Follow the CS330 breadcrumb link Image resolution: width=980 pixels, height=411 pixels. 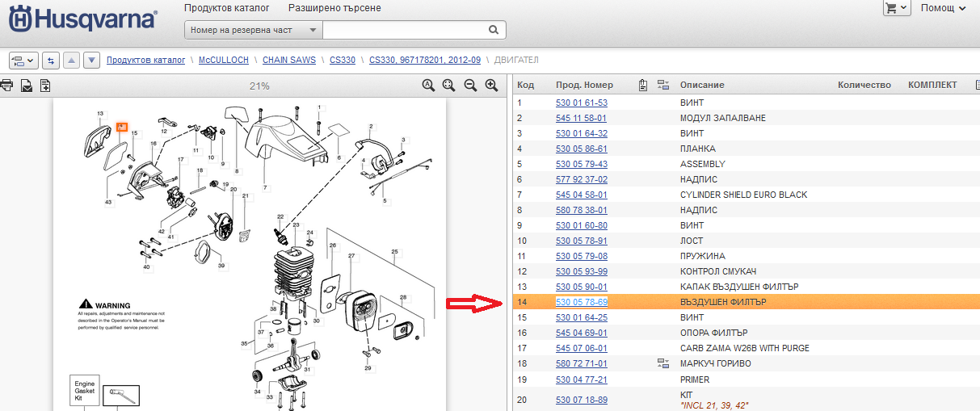pyautogui.click(x=343, y=61)
